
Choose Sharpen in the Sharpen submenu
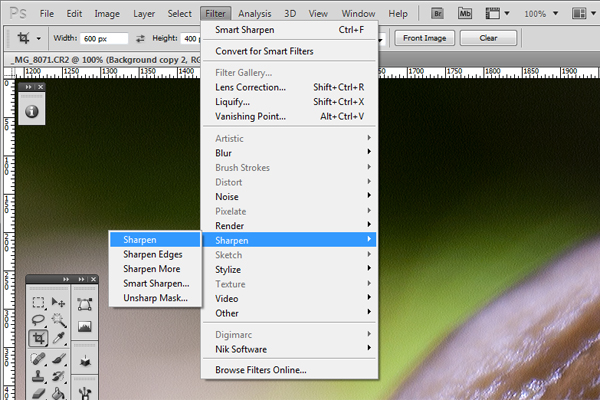(x=155, y=240)
